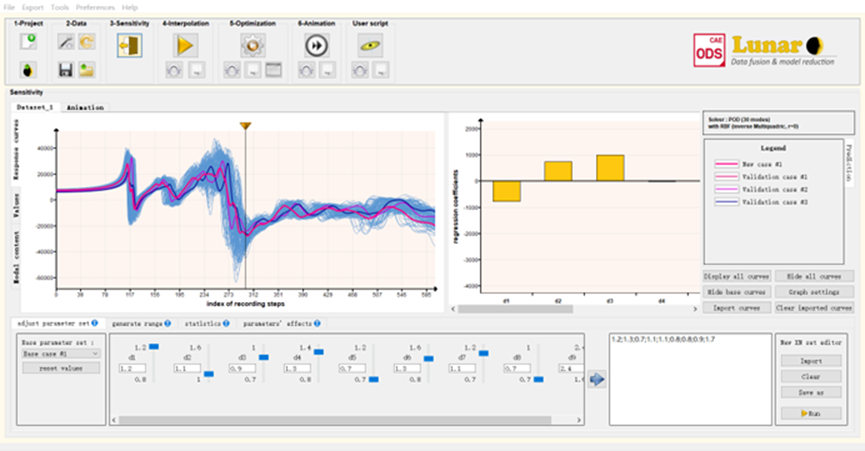Click the d5 slider handle
The image size is (865, 451).
point(373,379)
